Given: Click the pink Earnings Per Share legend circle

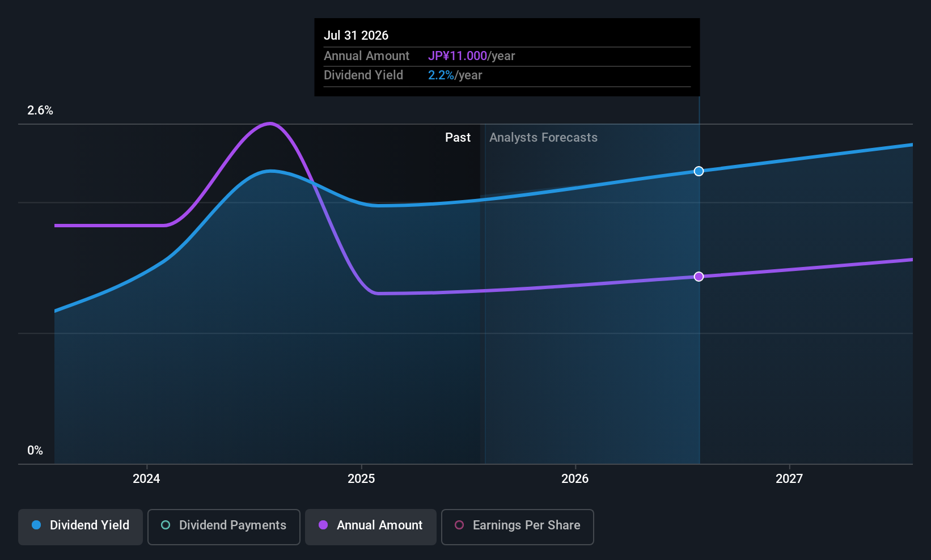Looking at the screenshot, I should pyautogui.click(x=459, y=525).
